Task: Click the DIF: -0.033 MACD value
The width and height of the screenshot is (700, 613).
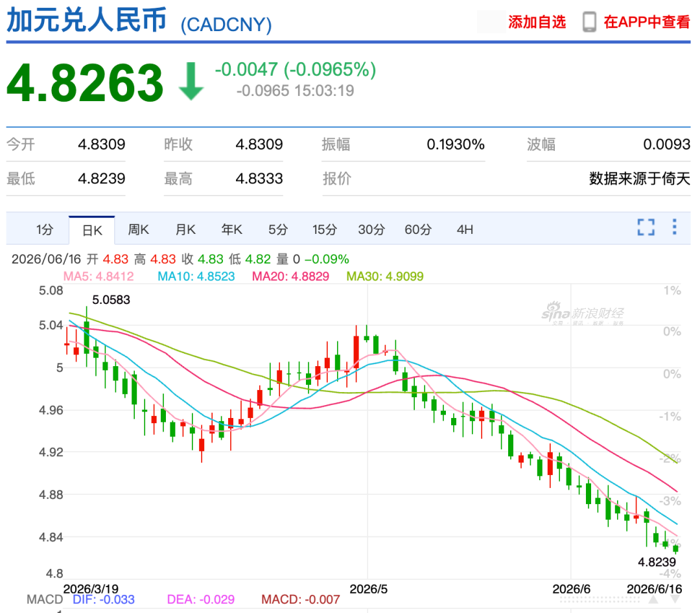Action: click(104, 599)
